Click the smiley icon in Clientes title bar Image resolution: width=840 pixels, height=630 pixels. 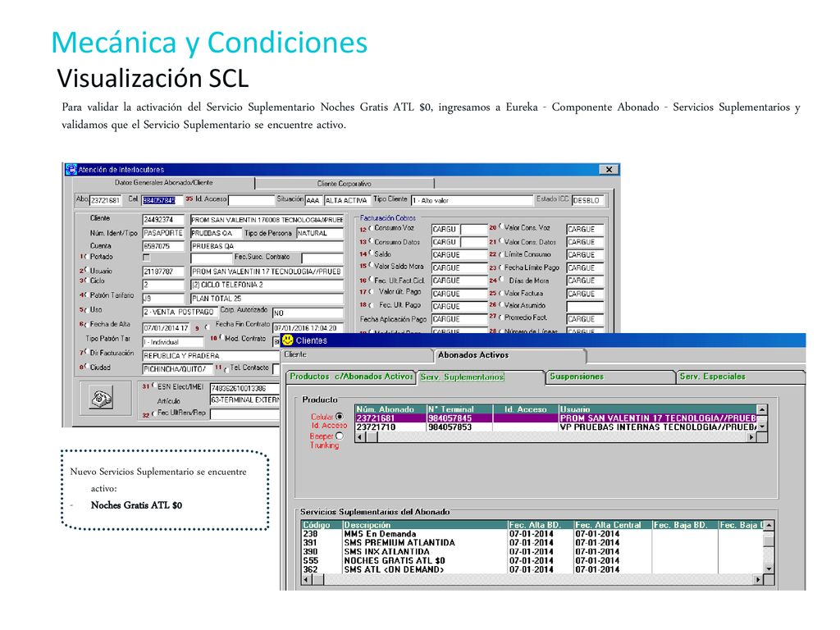288,340
